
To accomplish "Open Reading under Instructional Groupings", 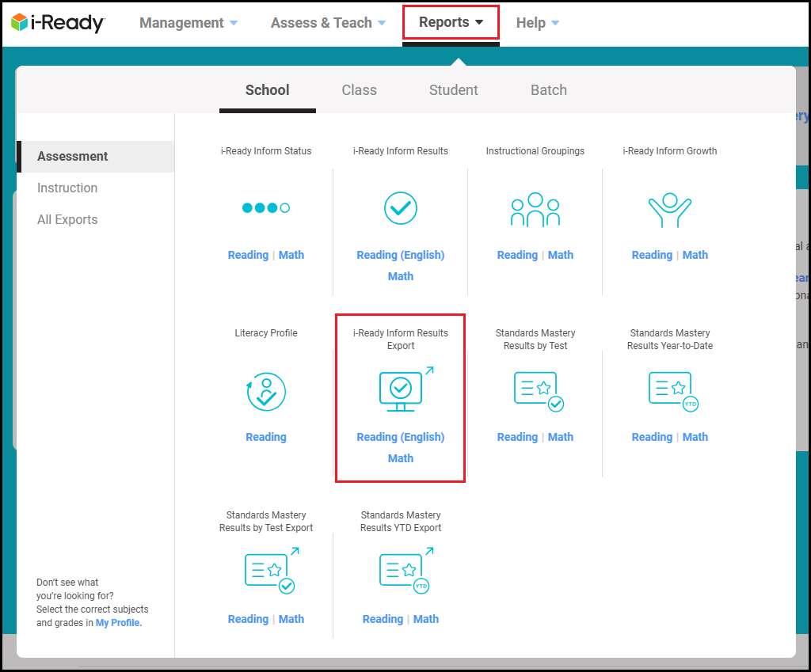I will pos(517,255).
